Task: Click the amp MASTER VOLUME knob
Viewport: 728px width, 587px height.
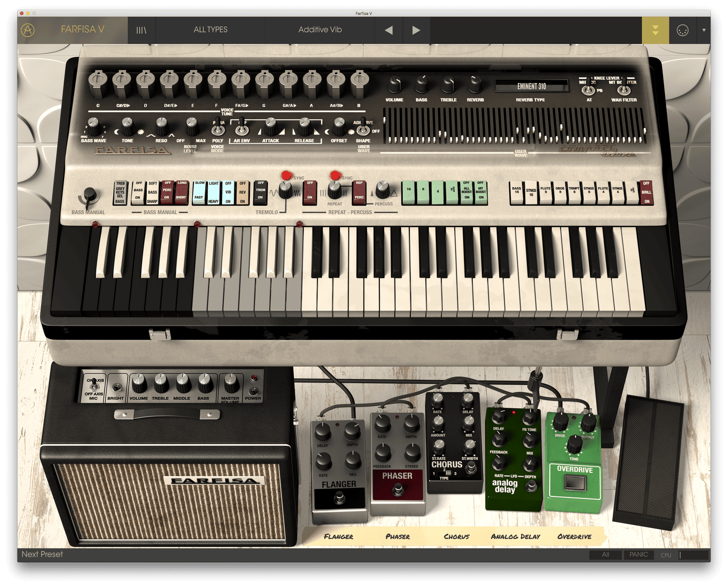Action: click(231, 384)
